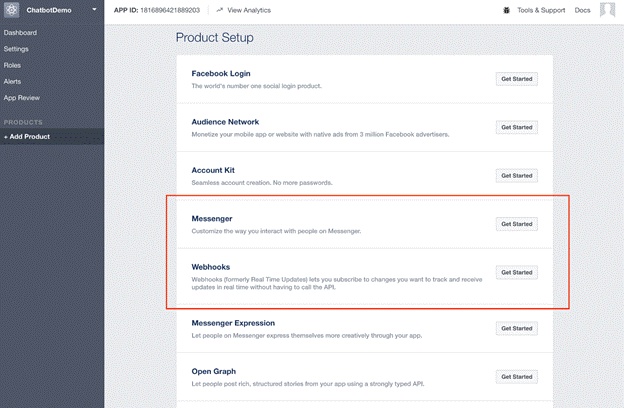Click "Monetize your mobile app or website" description
This screenshot has height=408, width=624.
coord(320,135)
